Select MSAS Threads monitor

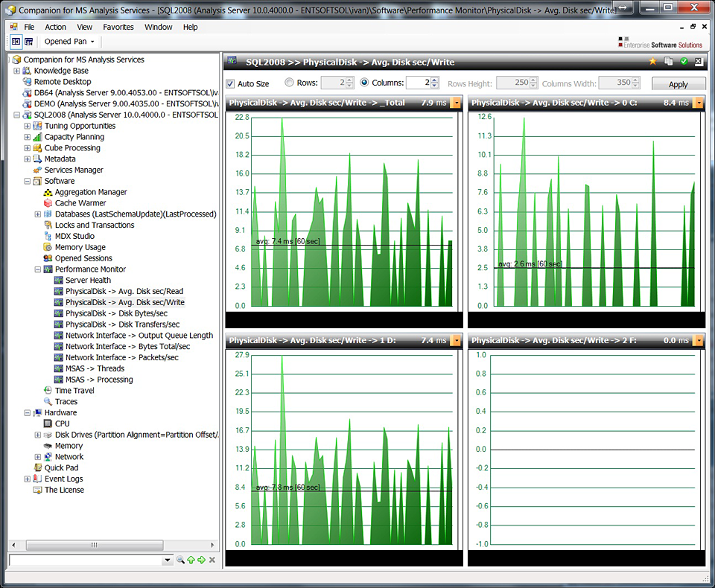pyautogui.click(x=95, y=368)
